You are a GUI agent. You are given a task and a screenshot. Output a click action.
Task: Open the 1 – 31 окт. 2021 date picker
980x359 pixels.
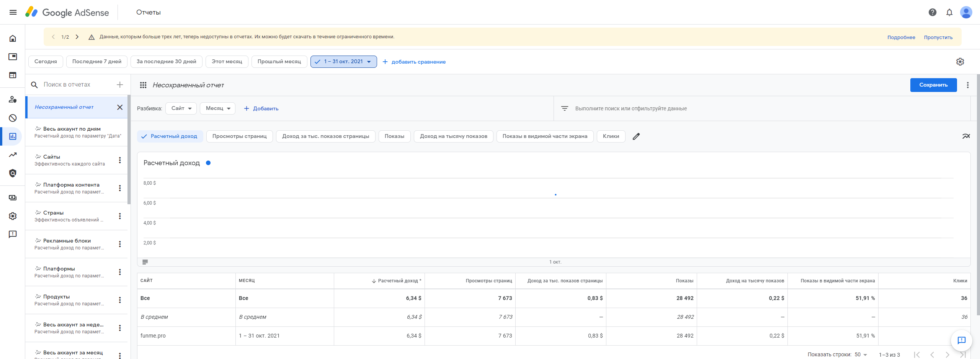(x=343, y=62)
